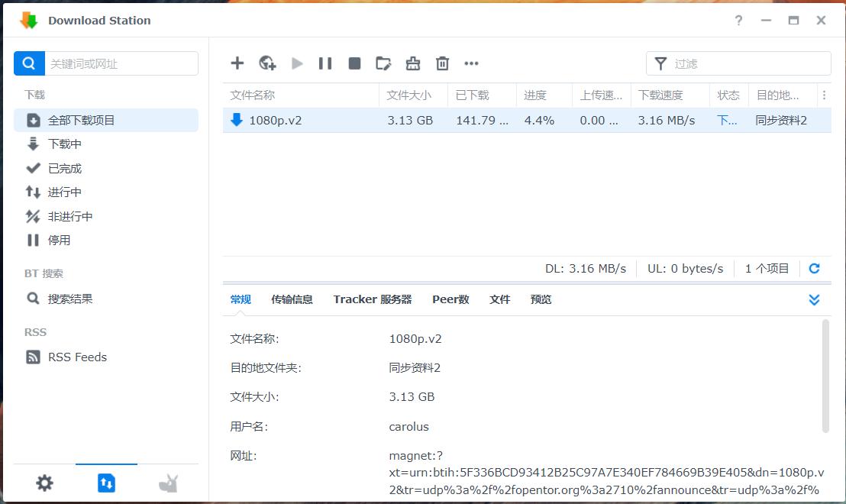Switch to eMule download mode
Image resolution: width=846 pixels, height=504 pixels.
[x=169, y=483]
